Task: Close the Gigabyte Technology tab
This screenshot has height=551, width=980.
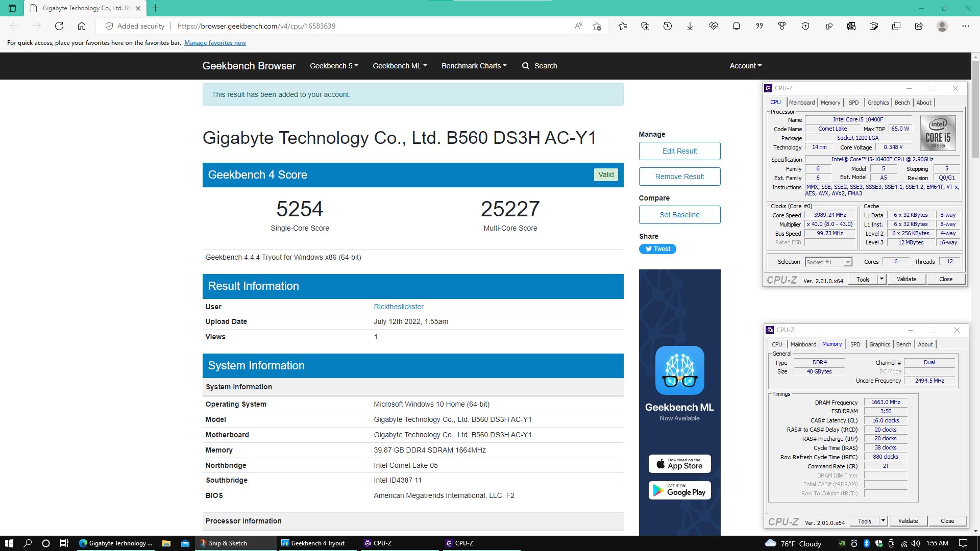Action: pyautogui.click(x=138, y=8)
